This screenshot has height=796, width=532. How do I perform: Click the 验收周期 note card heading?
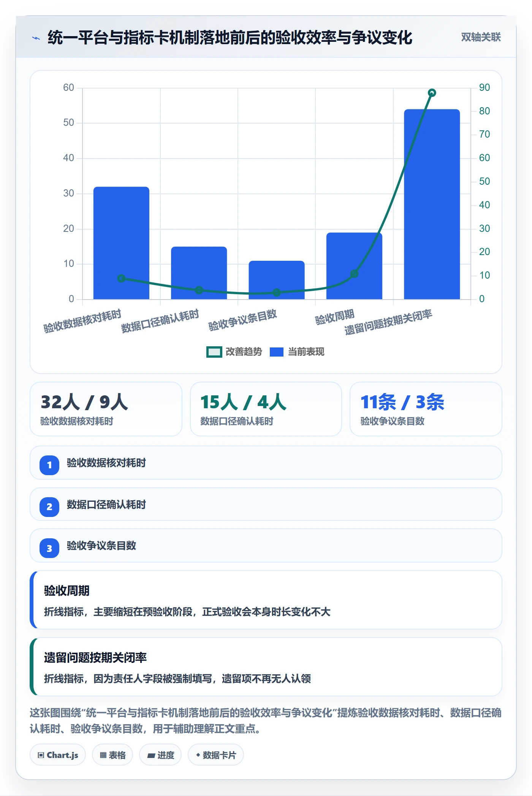[66, 591]
